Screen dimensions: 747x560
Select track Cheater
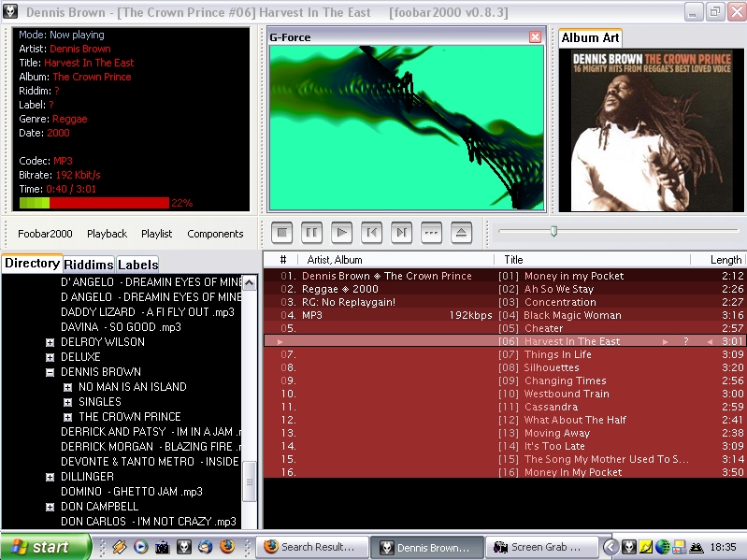(504, 328)
